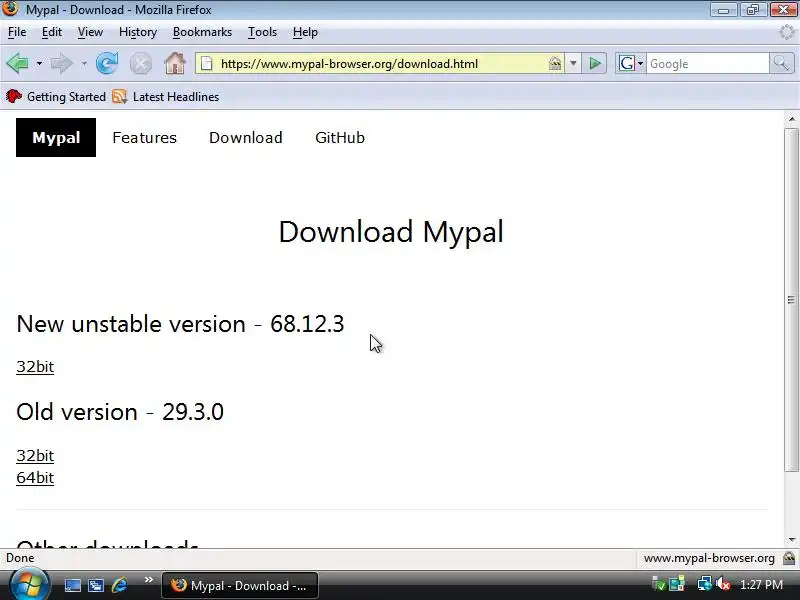Image resolution: width=800 pixels, height=600 pixels.
Task: Open the Edit menu
Action: (x=52, y=32)
